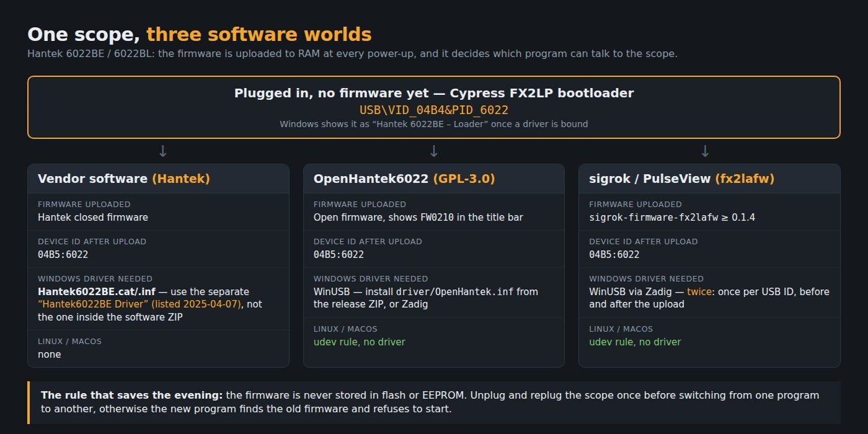
Task: Select "sigrok-firmware-fx2lafw ≥ 0.1.4" value
Action: click(672, 217)
